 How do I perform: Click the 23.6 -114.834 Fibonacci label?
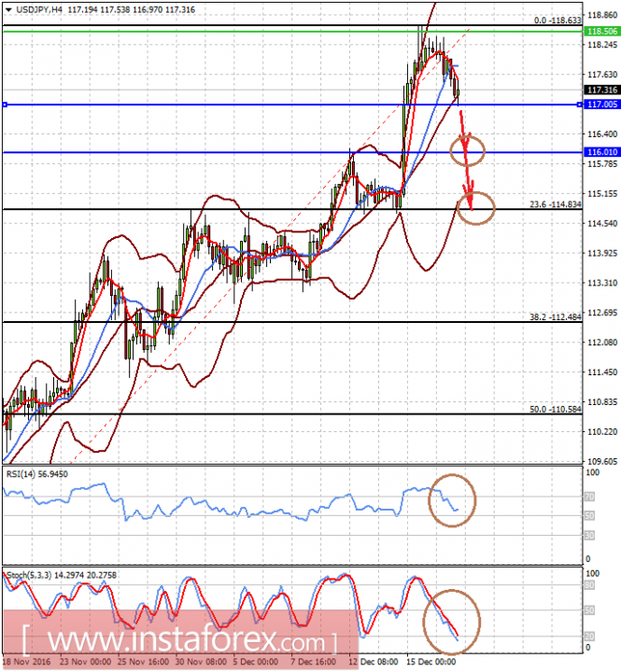(556, 204)
